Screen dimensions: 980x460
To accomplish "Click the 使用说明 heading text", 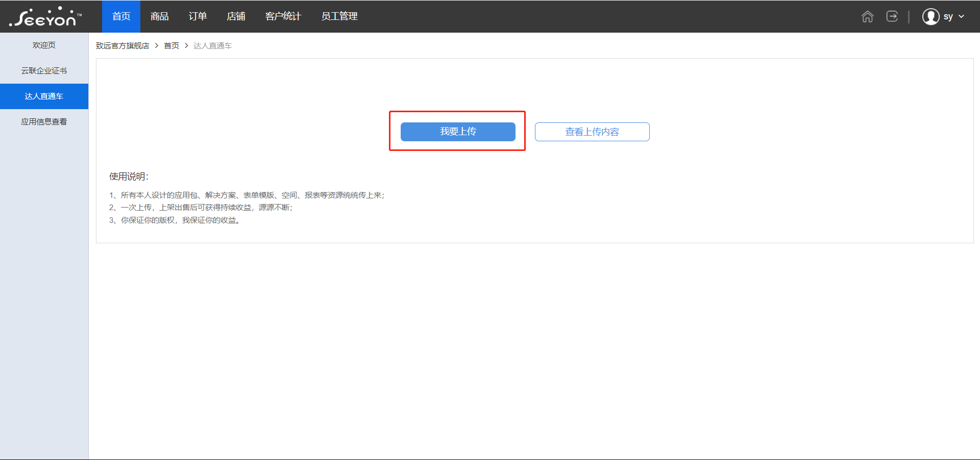I will tap(129, 176).
